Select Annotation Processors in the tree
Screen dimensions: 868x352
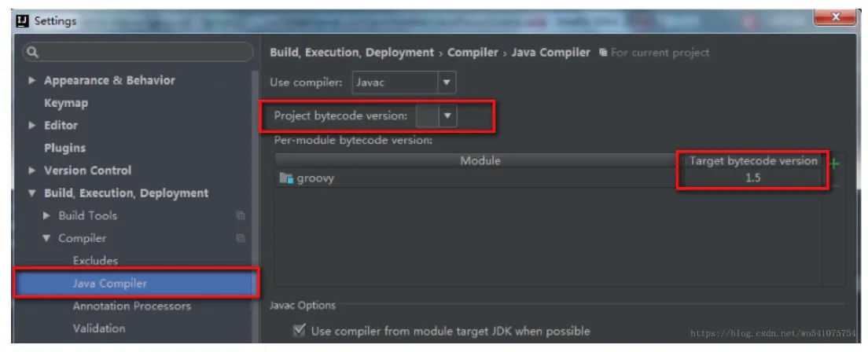pos(132,306)
